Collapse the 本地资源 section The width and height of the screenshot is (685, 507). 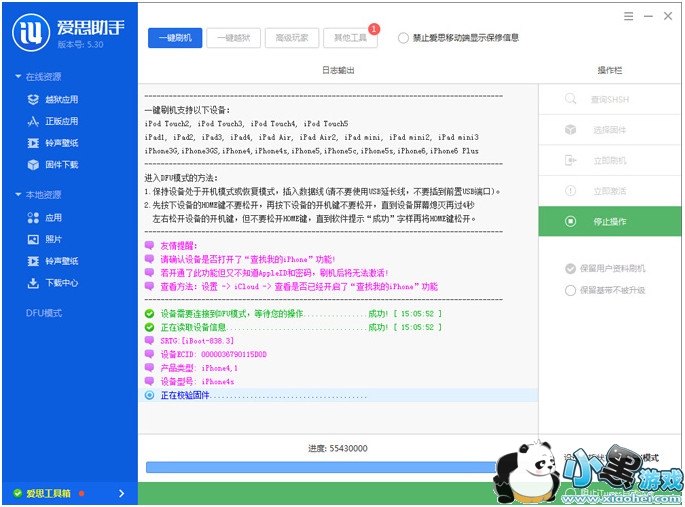[18, 194]
